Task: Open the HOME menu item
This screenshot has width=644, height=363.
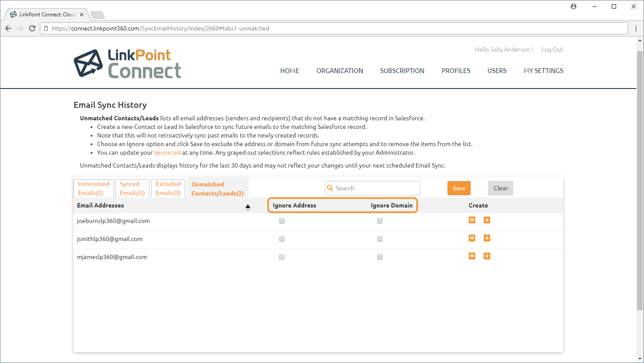Action: [290, 71]
